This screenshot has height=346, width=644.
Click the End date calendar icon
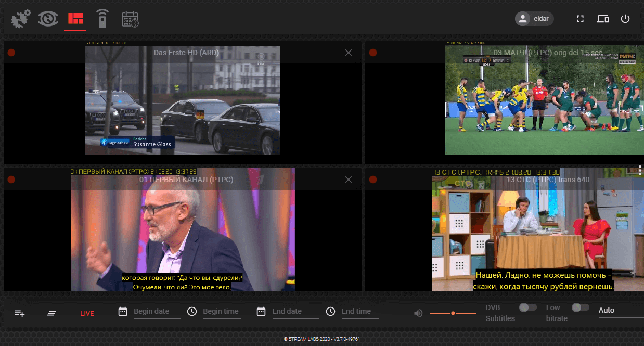(261, 311)
